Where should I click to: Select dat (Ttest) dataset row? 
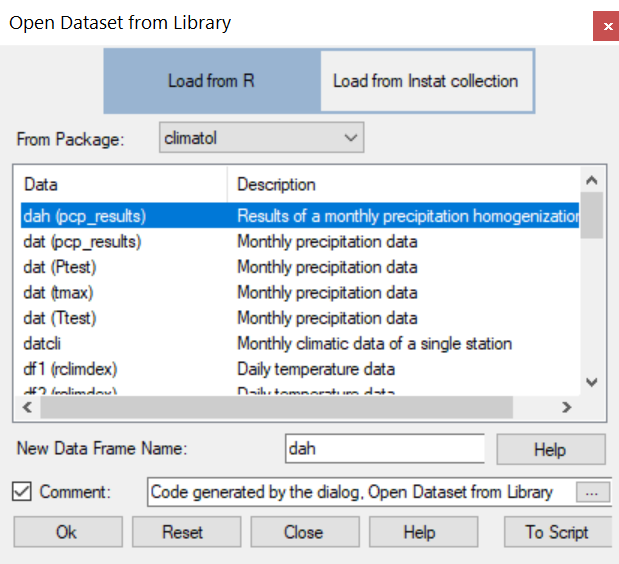pyautogui.click(x=300, y=318)
